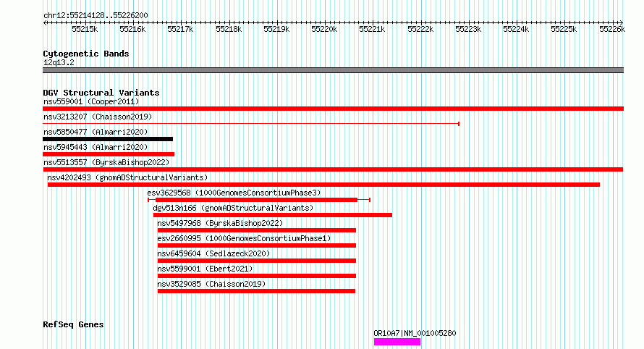Click the nsv5599001 (Ebert2021) label
This screenshot has width=644, height=349.
[x=205, y=269]
